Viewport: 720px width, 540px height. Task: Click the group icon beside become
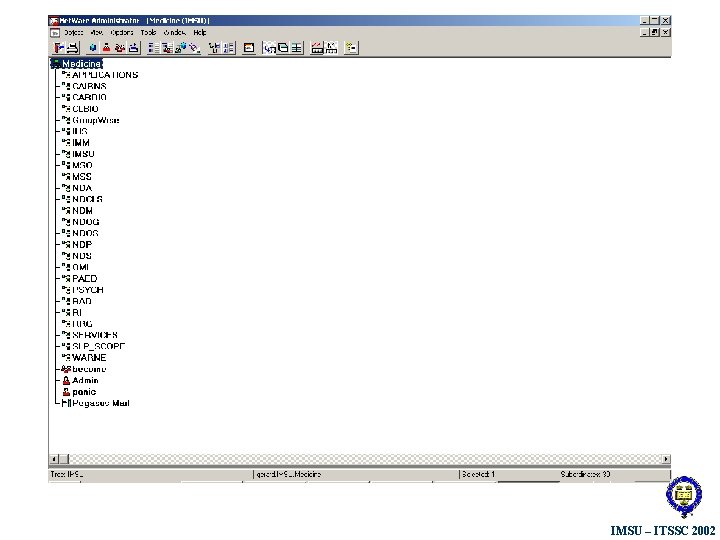coord(66,369)
